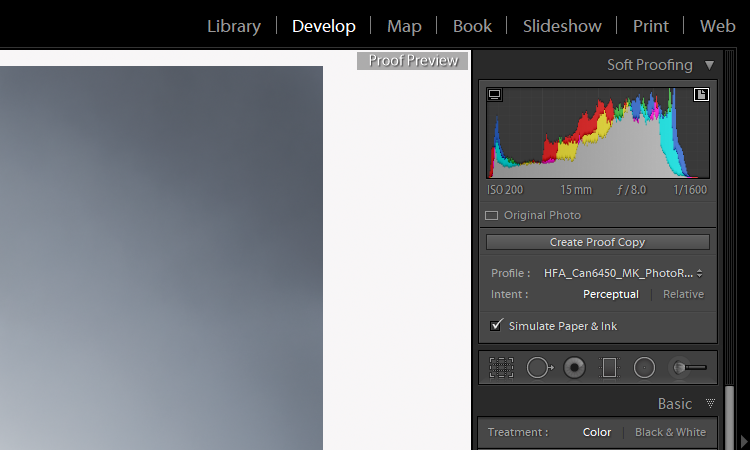Switch to the Library module
This screenshot has height=450, width=750.
point(234,26)
